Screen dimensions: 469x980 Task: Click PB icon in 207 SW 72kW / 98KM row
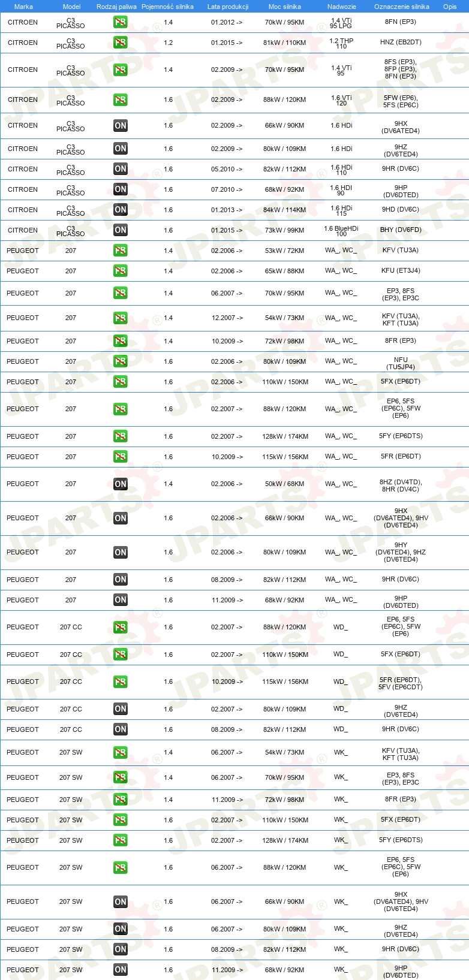tap(121, 800)
